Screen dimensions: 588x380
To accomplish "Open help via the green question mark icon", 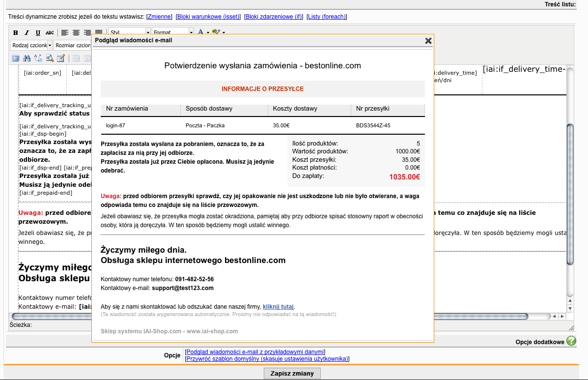I will pos(571,341).
